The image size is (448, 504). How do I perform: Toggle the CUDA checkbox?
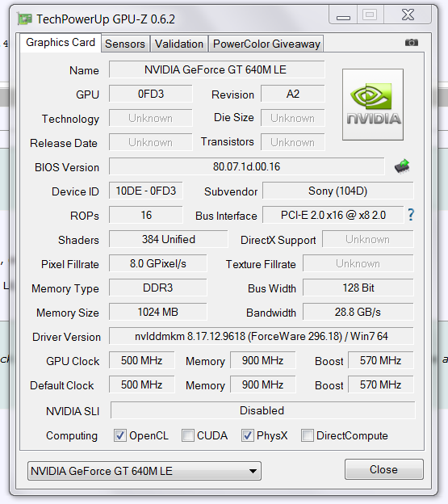[x=188, y=435]
